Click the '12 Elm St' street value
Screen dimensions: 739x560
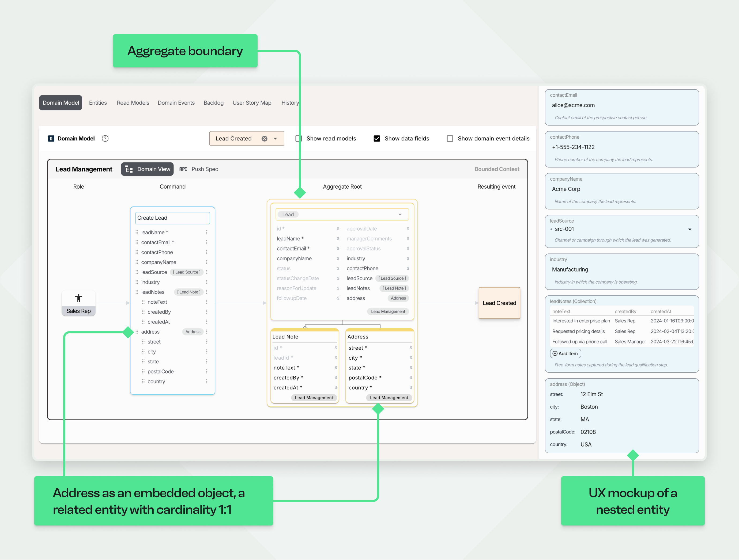coord(591,394)
